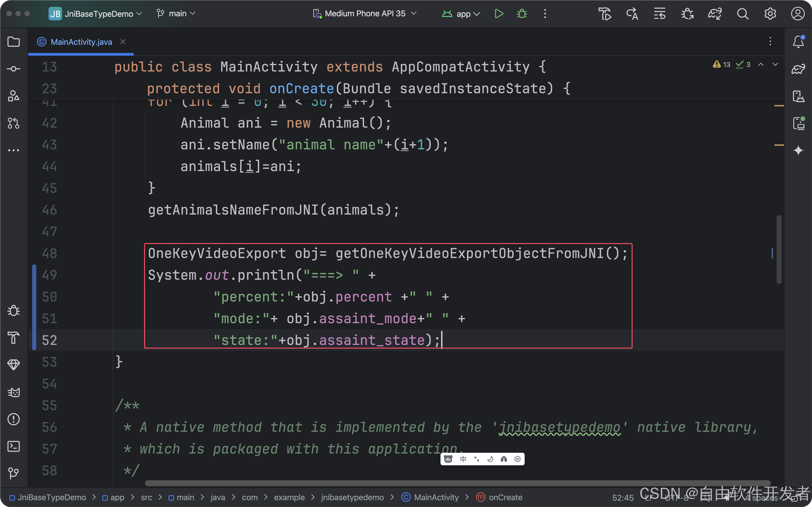Open the notifications bell panel
Screen dimensions: 812x507
798,42
